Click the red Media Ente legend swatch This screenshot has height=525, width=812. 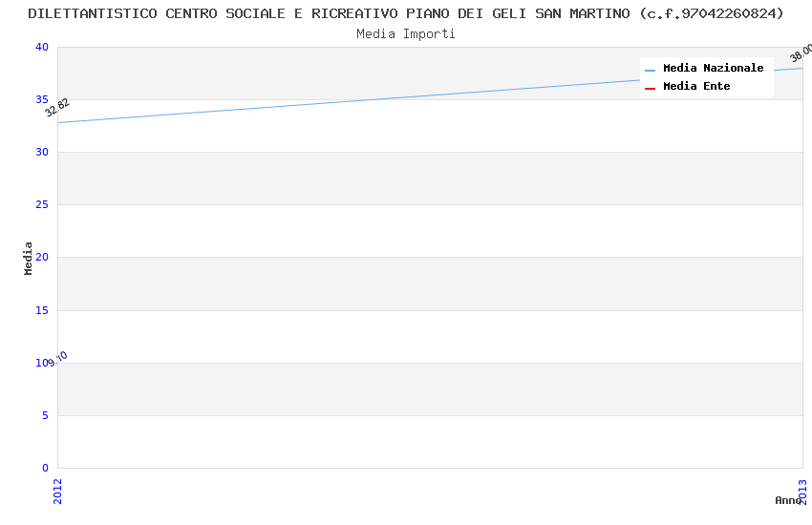650,88
